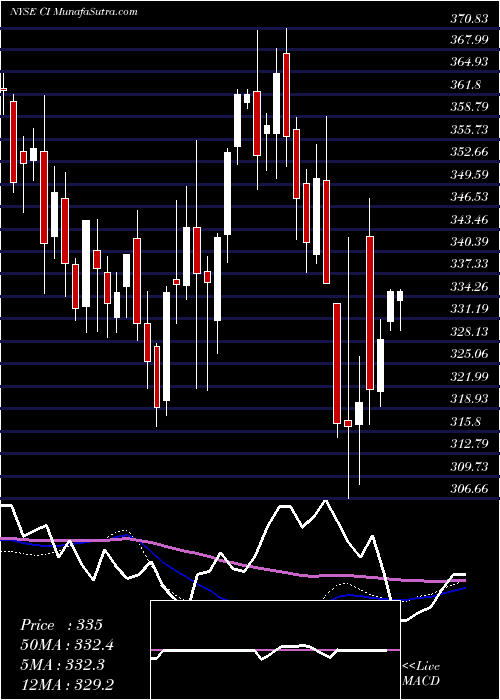Click the 364.93 price axis label

coord(469,62)
